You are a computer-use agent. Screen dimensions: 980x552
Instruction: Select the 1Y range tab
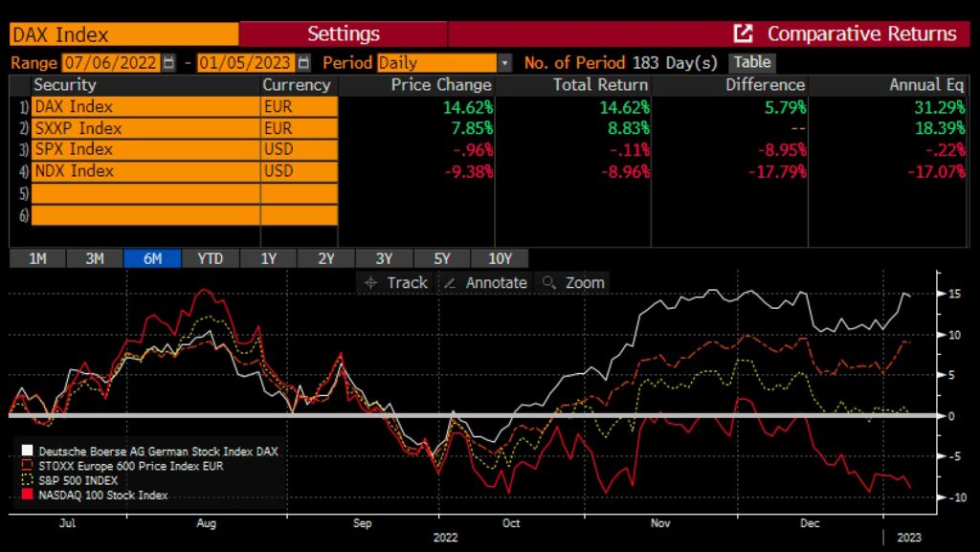[269, 258]
